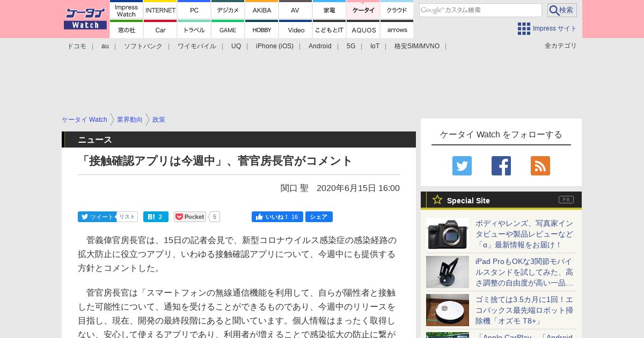Select 格安SIM/MVNO category link

point(417,46)
